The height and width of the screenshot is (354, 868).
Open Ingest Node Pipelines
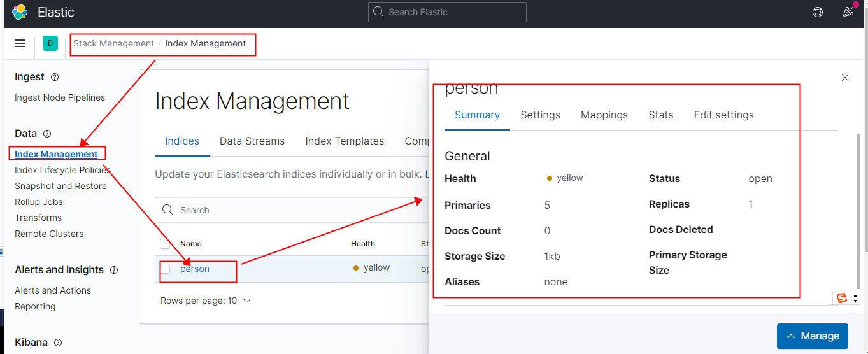tap(60, 97)
